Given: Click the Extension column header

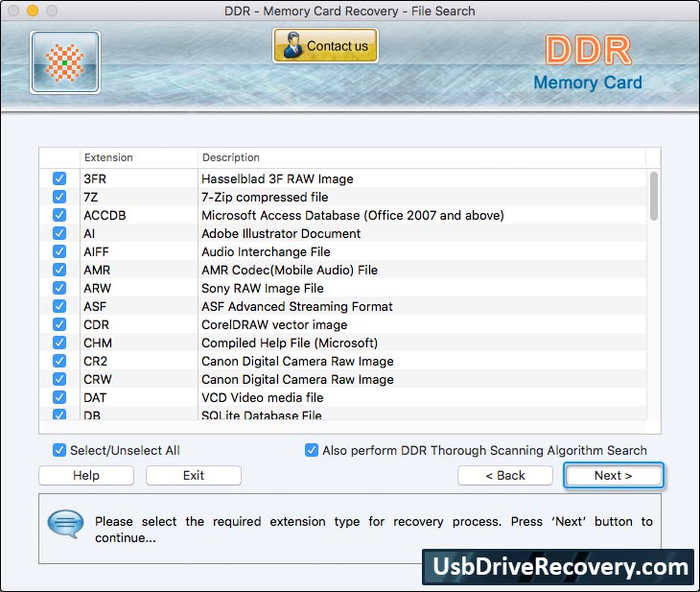Looking at the screenshot, I should click(x=139, y=157).
